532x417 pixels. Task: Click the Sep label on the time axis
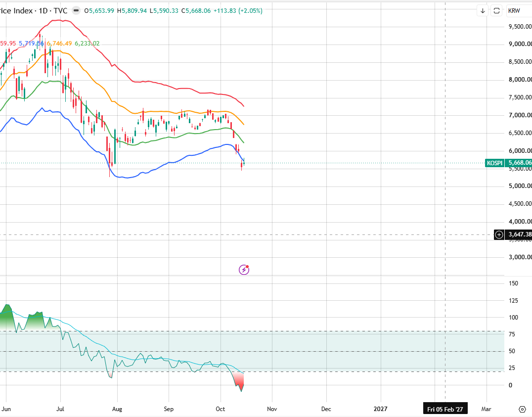(x=169, y=409)
